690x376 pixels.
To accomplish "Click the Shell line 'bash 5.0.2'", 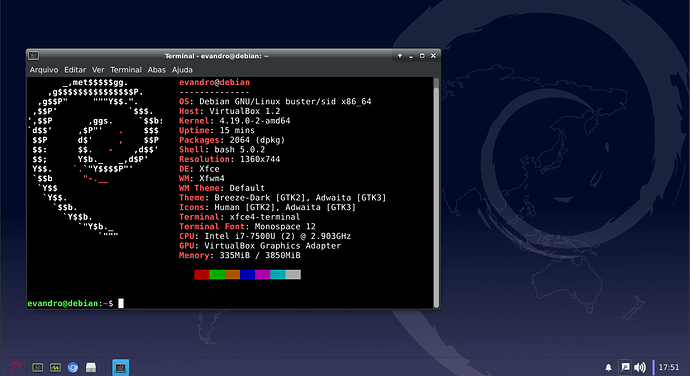I will click(x=222, y=150).
